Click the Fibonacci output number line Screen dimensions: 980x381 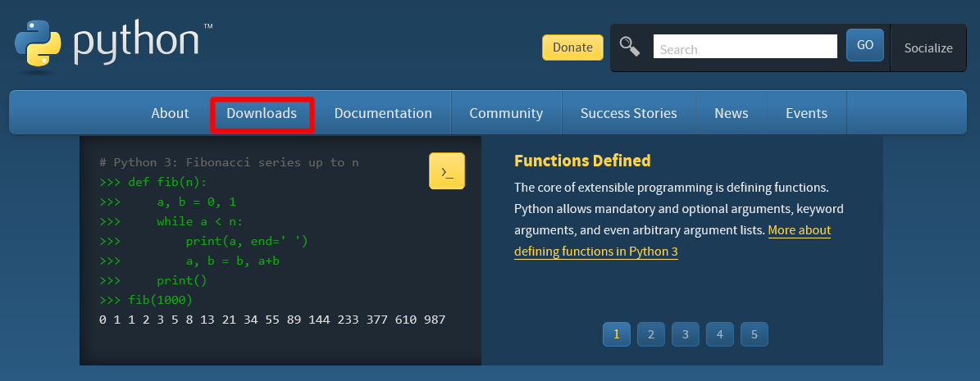click(272, 320)
